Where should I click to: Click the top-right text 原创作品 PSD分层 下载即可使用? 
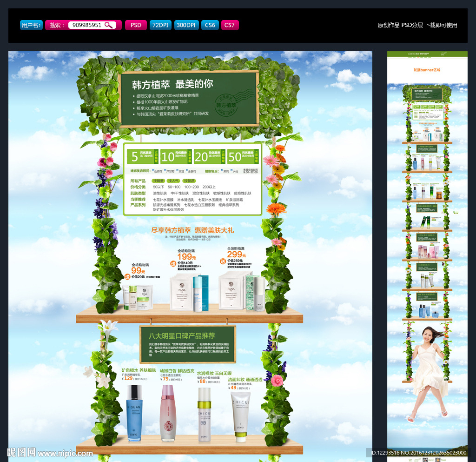[417, 25]
